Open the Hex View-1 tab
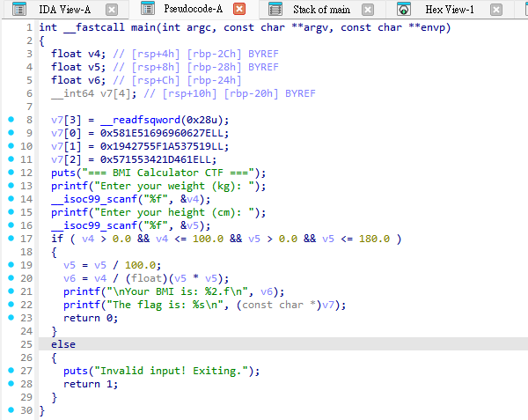The width and height of the screenshot is (528, 420). point(449,10)
